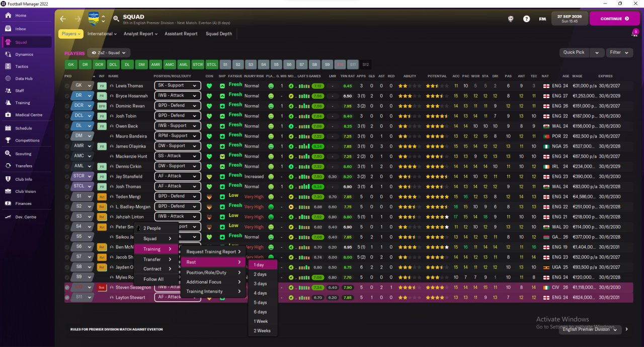This screenshot has height=347, width=644.
Task: Click the date box 27 Sep 2026
Action: tap(570, 19)
